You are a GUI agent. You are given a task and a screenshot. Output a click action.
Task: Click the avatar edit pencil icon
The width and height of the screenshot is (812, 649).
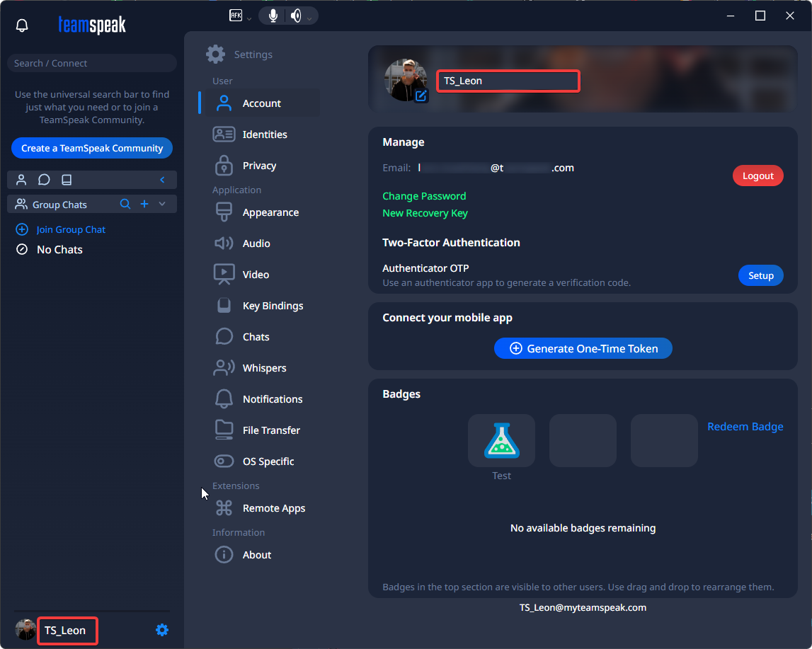(421, 96)
